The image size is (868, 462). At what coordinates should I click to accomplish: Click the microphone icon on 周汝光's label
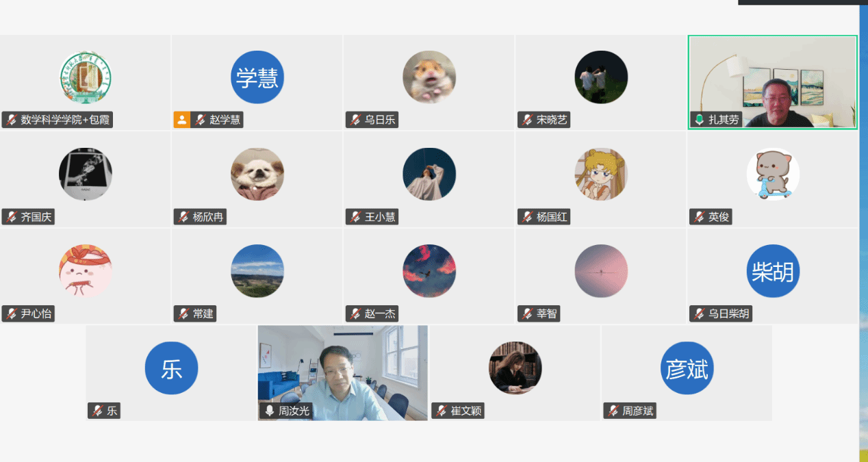click(x=269, y=411)
